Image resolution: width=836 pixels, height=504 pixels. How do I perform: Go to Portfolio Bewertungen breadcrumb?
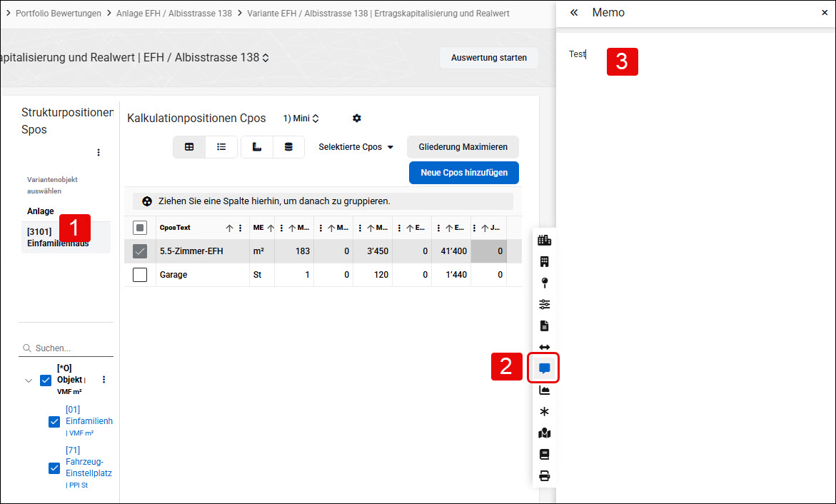(x=58, y=14)
